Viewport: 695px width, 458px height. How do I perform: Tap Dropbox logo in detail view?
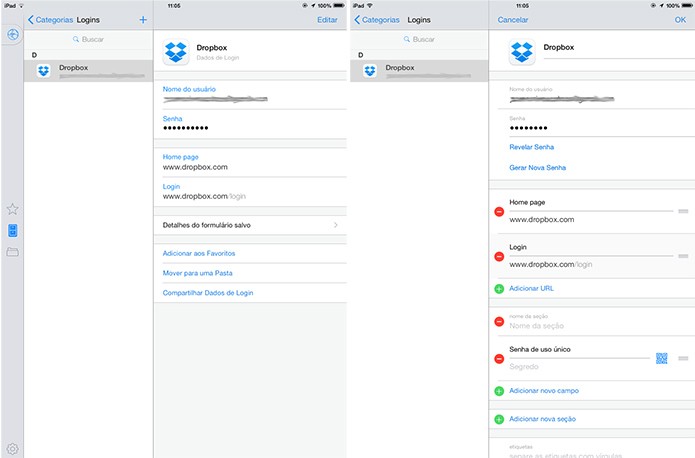[176, 52]
